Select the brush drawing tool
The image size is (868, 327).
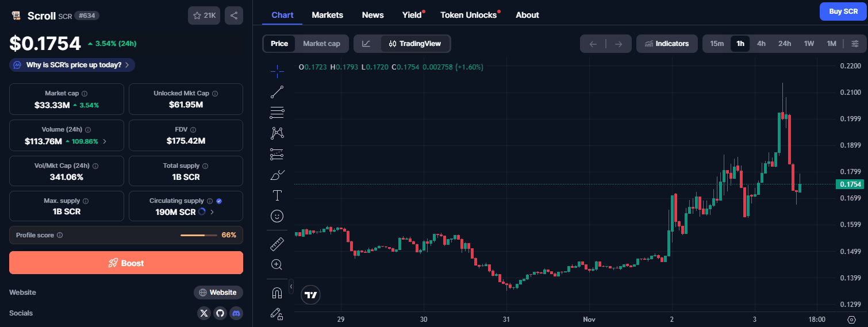277,175
